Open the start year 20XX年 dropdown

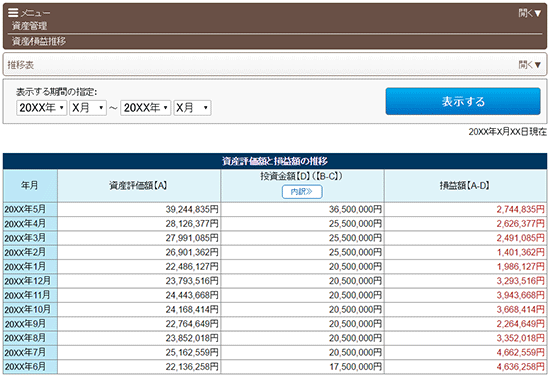42,108
